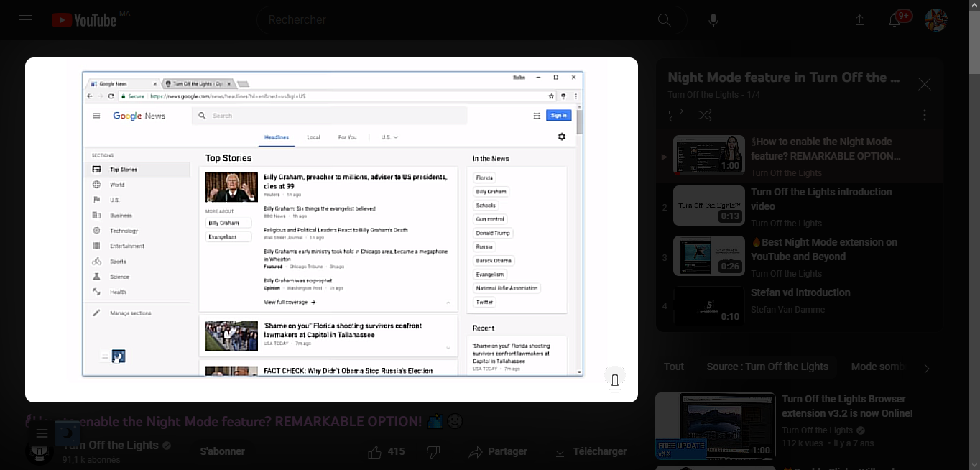Open the YouTube guide hamburger menu
This screenshot has height=470, width=980.
pos(26,20)
